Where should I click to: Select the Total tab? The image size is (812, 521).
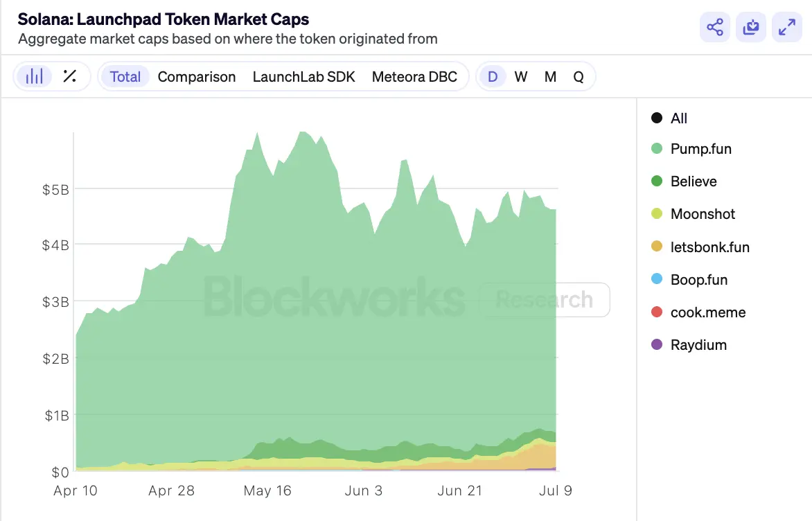tap(125, 77)
